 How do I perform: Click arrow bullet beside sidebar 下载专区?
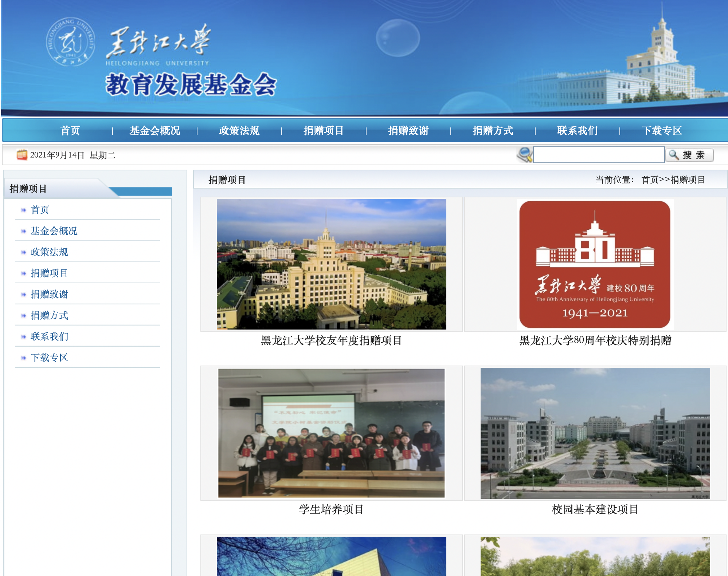click(24, 358)
